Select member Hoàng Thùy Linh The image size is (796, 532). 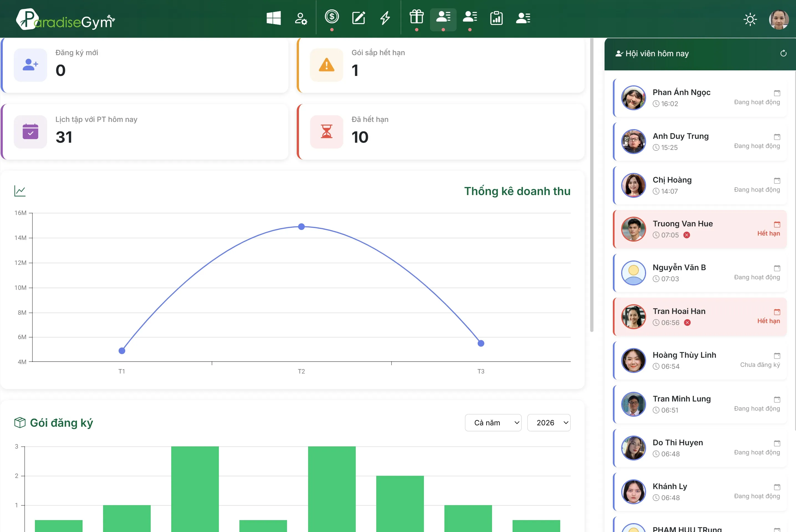pos(700,360)
